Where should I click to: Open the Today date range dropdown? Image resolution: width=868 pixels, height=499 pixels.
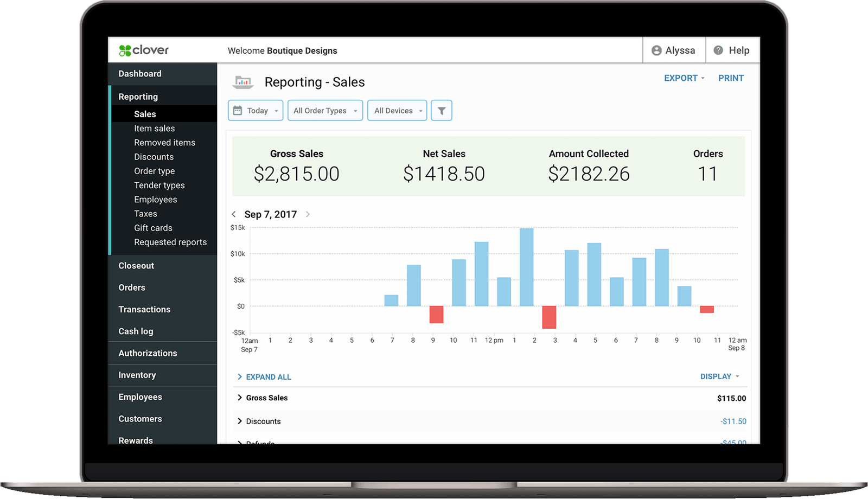(x=256, y=111)
